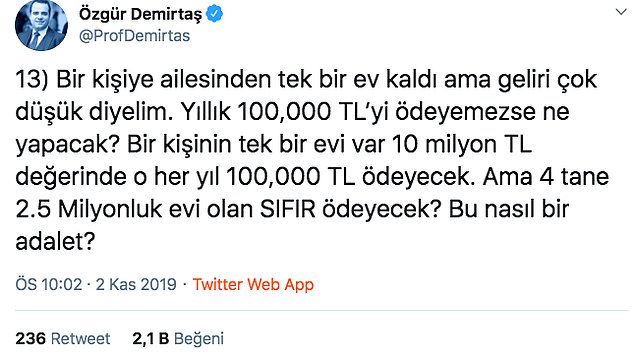Open the Özgür Demirtaş display name
The height and width of the screenshot is (362, 635).
click(140, 15)
